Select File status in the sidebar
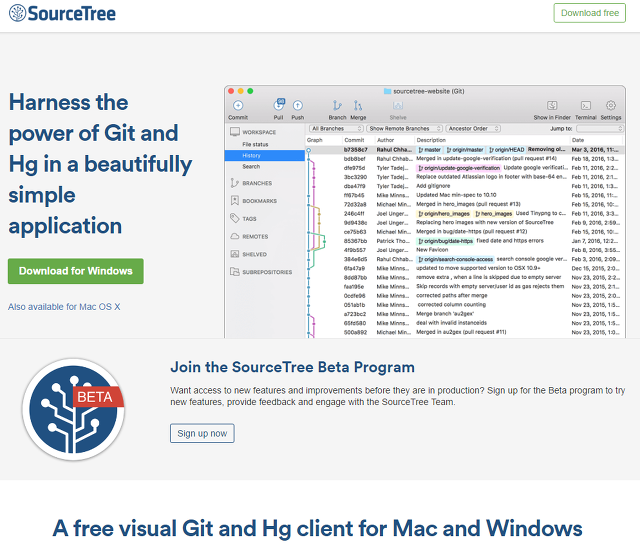This screenshot has height=551, width=640. pos(255,144)
